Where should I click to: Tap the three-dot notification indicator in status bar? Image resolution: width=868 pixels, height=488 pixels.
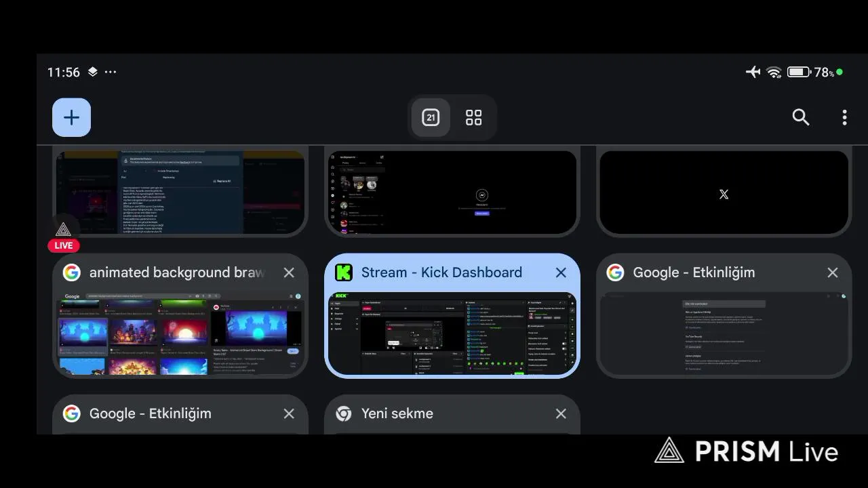111,72
